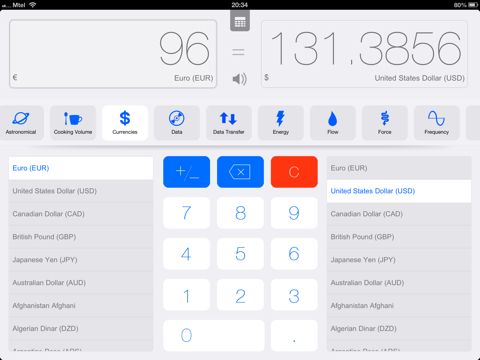
Task: Tap digit 7 on the keypad
Action: 187,213
